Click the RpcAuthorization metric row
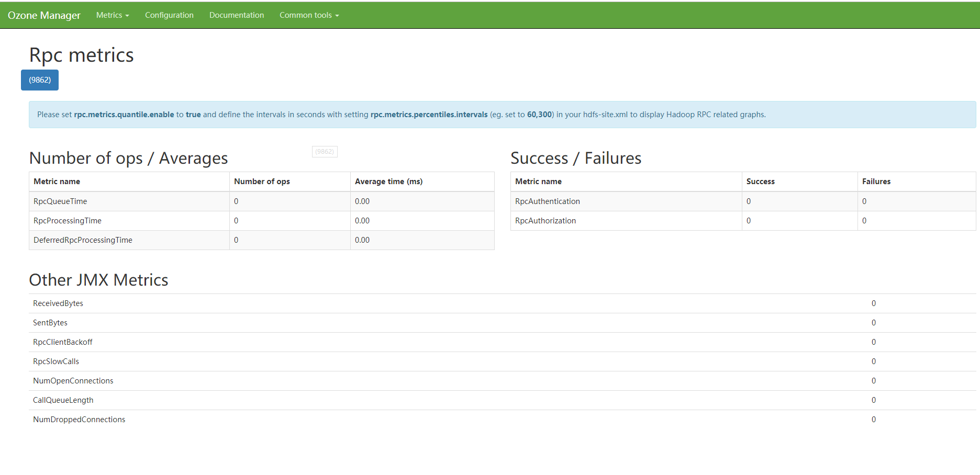The image size is (980, 475). click(x=545, y=221)
